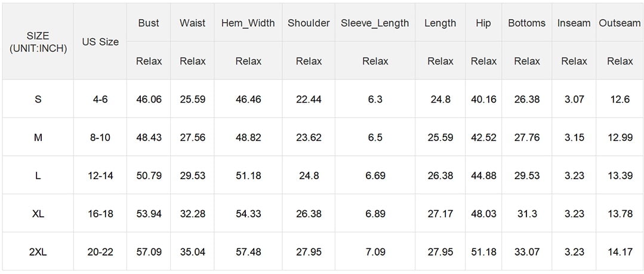Image resolution: width=644 pixels, height=274 pixels.
Task: Select the US size 8-10 cell
Action: point(100,137)
